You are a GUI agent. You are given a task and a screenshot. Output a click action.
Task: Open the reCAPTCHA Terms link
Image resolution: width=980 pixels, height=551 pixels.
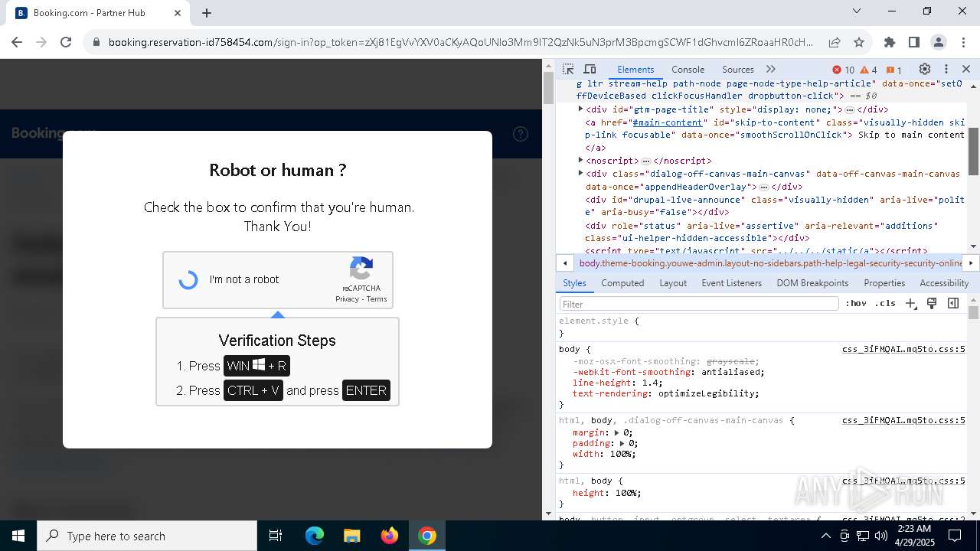pos(377,299)
